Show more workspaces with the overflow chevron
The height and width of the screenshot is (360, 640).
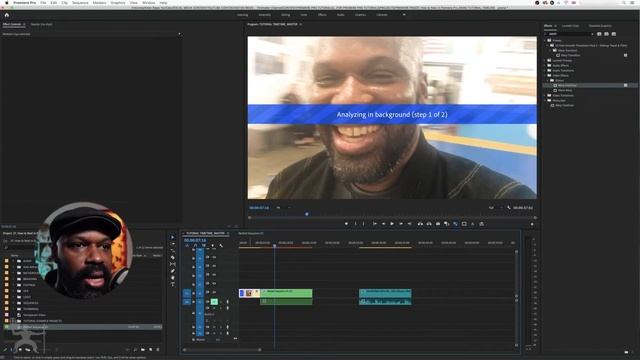coord(404,15)
